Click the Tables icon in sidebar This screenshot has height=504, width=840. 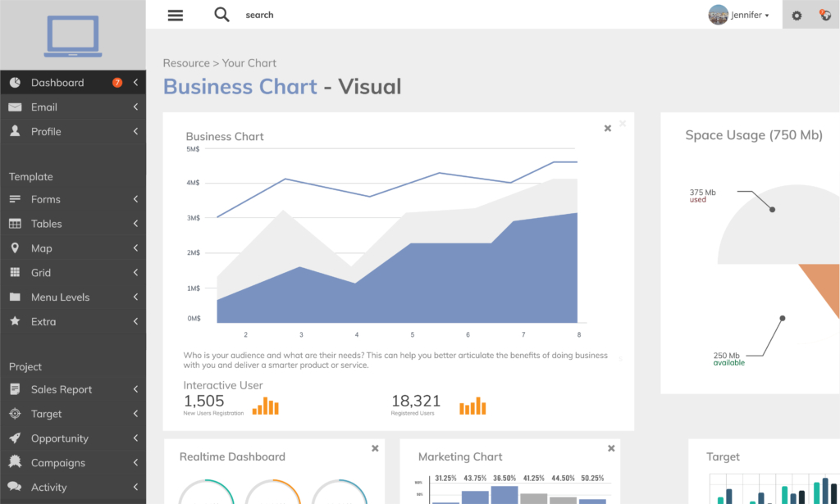coord(16,223)
